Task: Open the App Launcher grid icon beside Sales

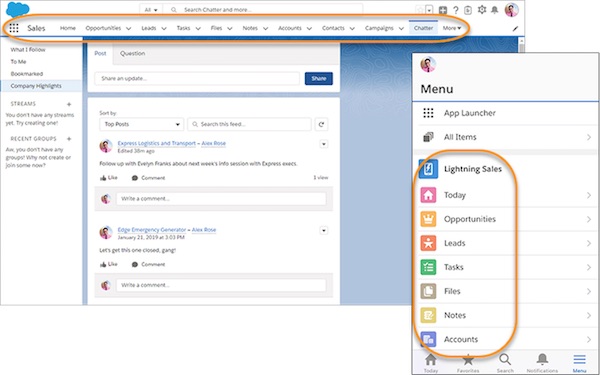Action: click(x=14, y=28)
